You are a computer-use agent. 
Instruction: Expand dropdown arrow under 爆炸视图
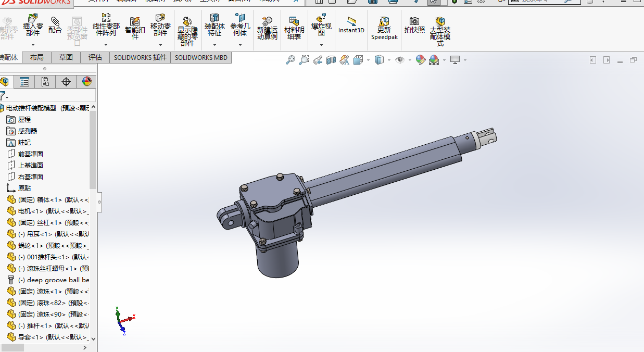tap(321, 45)
